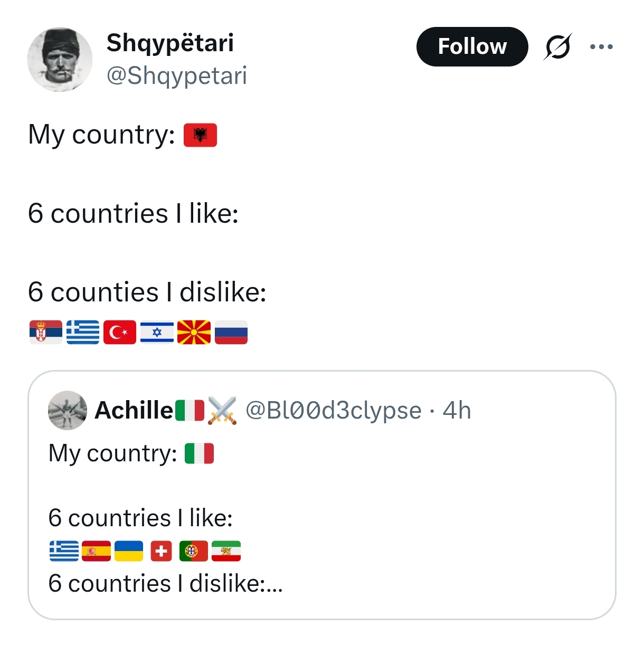Click the Swiss flag in quoted tweet
The image size is (644, 645).
(161, 552)
